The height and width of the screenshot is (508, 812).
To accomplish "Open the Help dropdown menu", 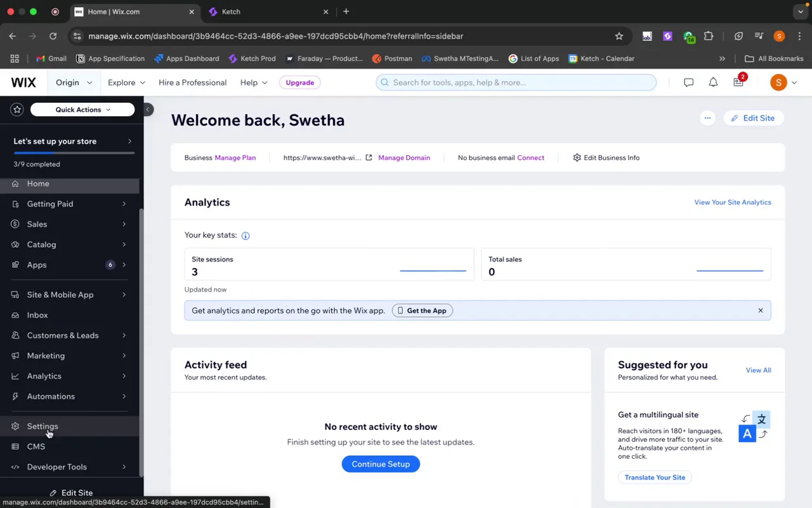I will pos(254,83).
